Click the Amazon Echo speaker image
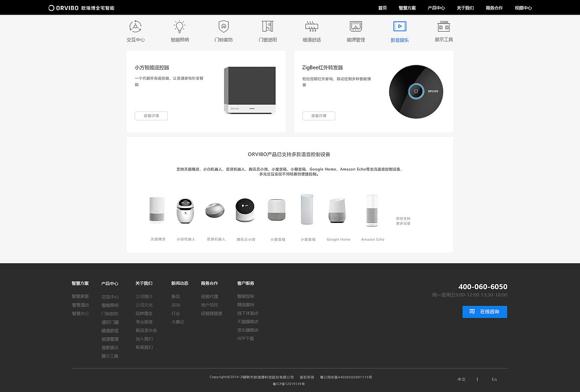The width and height of the screenshot is (580, 392). pyautogui.click(x=372, y=210)
